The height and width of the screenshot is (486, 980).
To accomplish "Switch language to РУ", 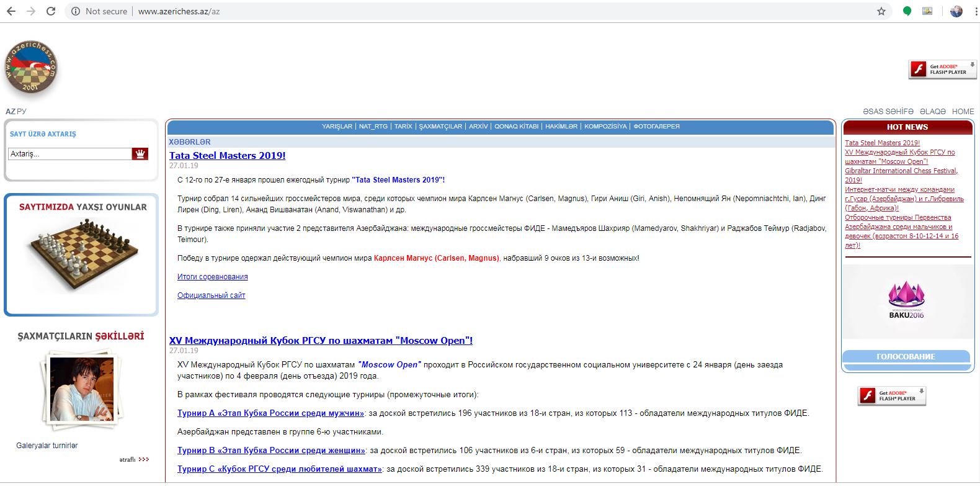I will 22,112.
